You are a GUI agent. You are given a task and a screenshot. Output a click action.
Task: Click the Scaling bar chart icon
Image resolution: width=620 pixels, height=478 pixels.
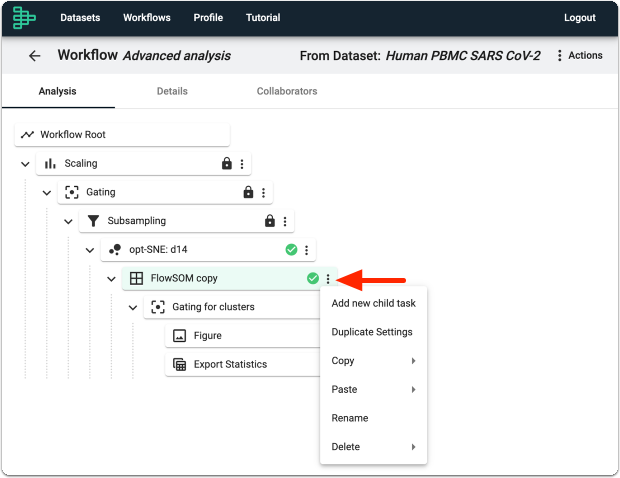pyautogui.click(x=50, y=163)
